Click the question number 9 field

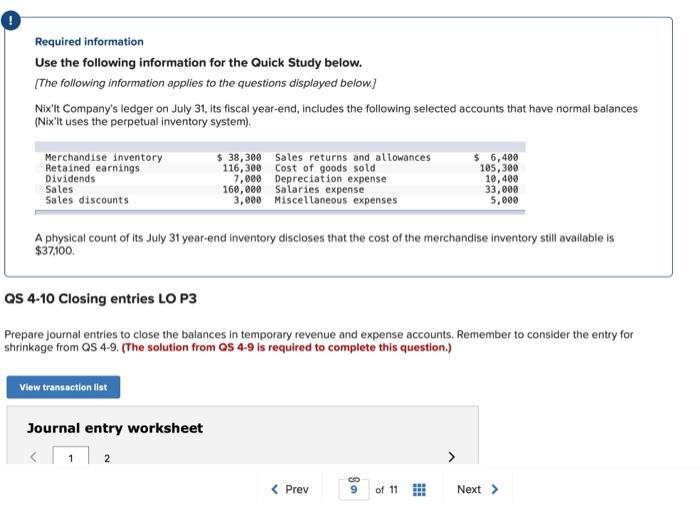click(354, 490)
